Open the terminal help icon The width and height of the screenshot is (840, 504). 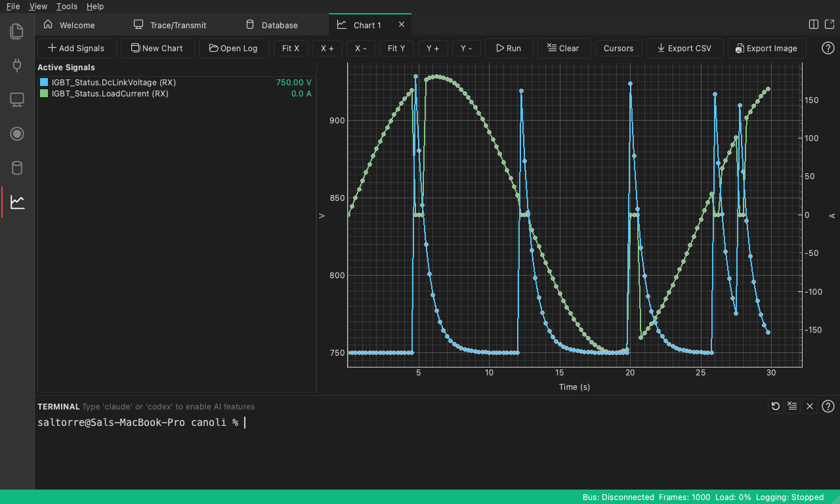tap(828, 406)
